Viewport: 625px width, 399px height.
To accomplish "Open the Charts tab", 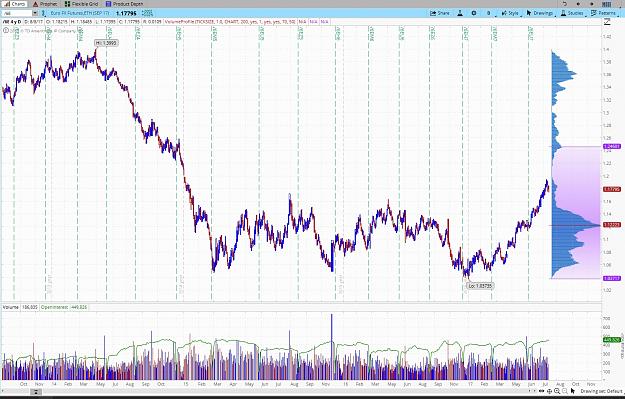I will pos(15,4).
